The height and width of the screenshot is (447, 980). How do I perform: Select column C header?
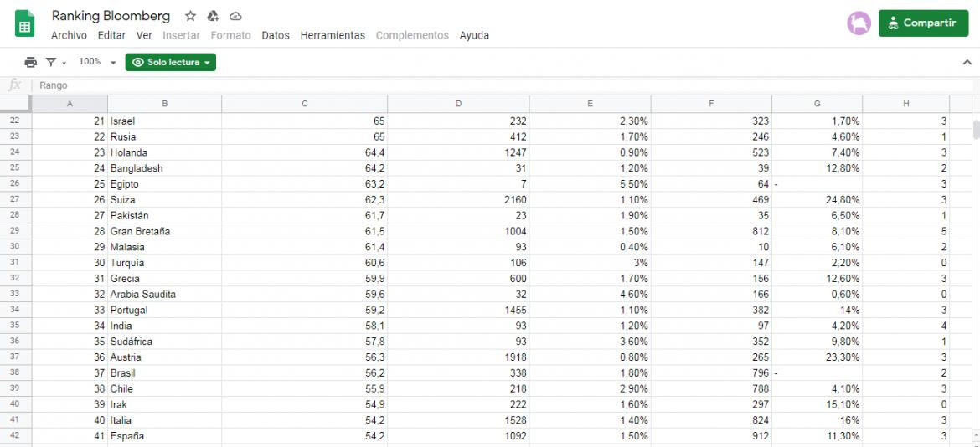304,104
